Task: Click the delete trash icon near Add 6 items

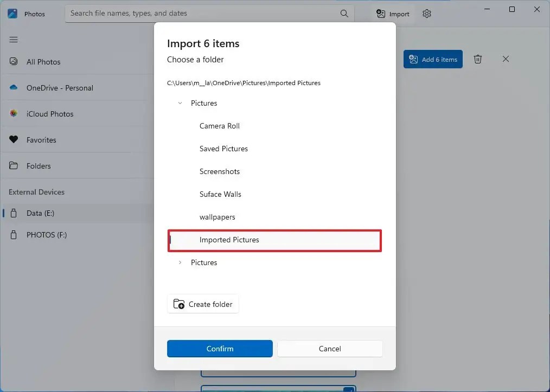Action: [x=478, y=59]
